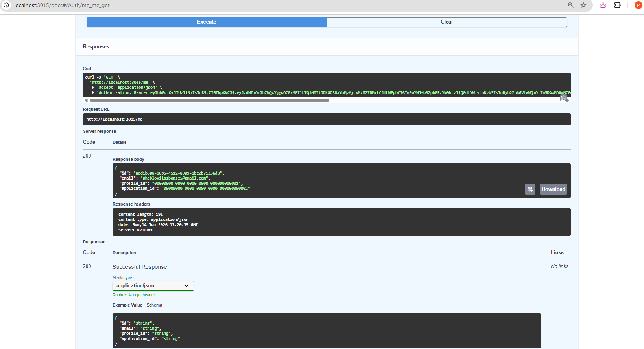Click the email value phablovilasboas25@gmail.com

pyautogui.click(x=174, y=178)
